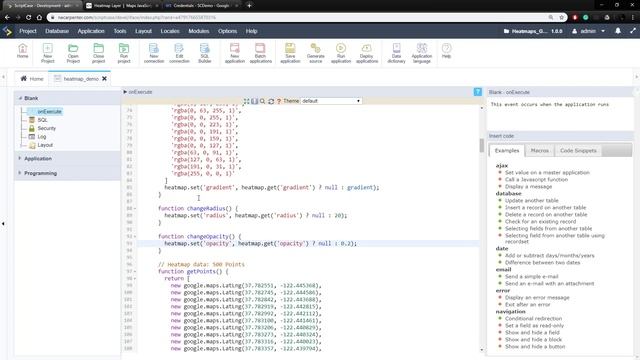640x360 pixels.
Task: Open the Application menu
Action: point(91,31)
